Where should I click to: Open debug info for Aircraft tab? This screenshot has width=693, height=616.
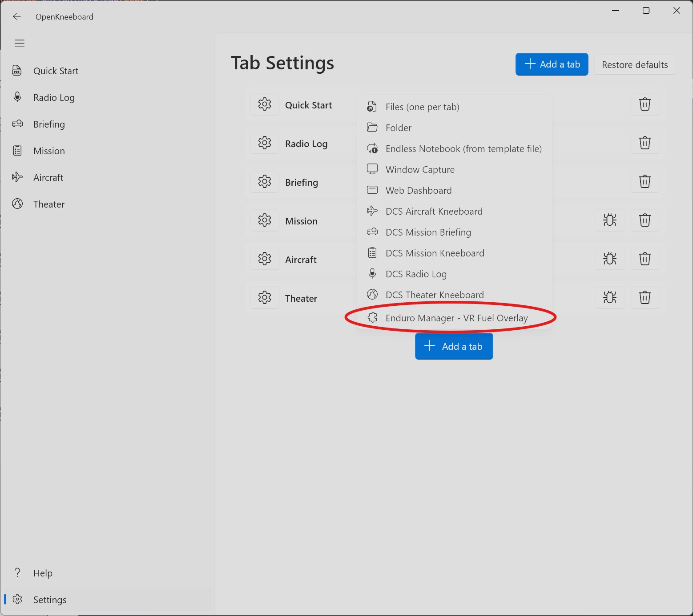(610, 259)
